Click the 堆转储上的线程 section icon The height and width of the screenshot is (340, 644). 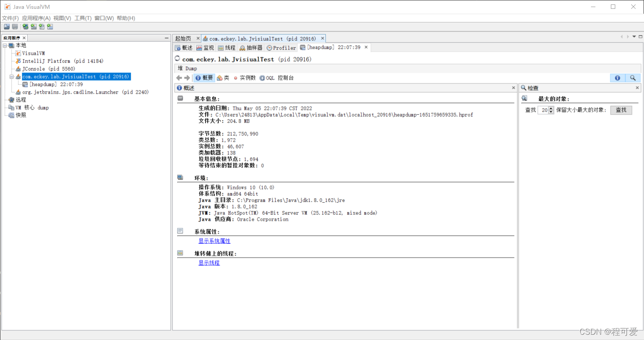[180, 253]
